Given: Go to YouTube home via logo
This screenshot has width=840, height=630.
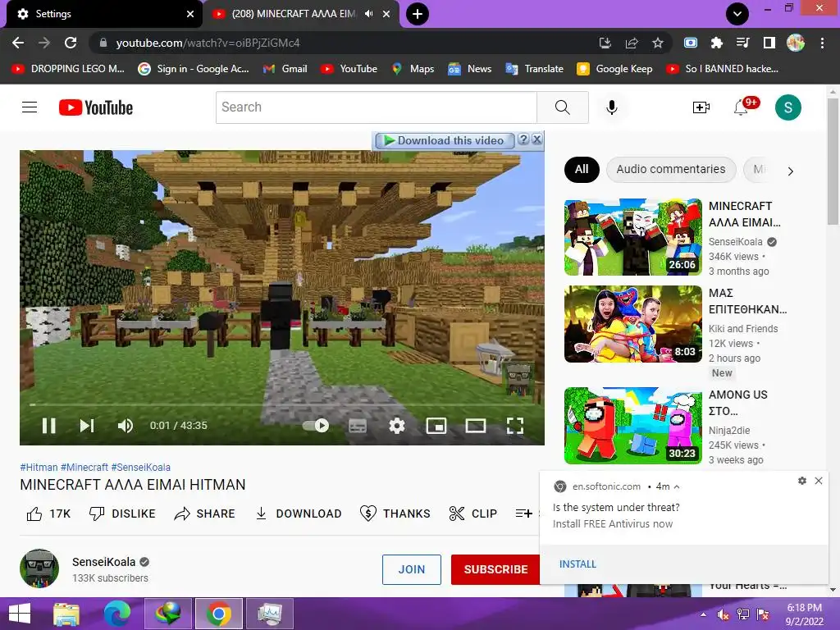Looking at the screenshot, I should click(x=96, y=107).
